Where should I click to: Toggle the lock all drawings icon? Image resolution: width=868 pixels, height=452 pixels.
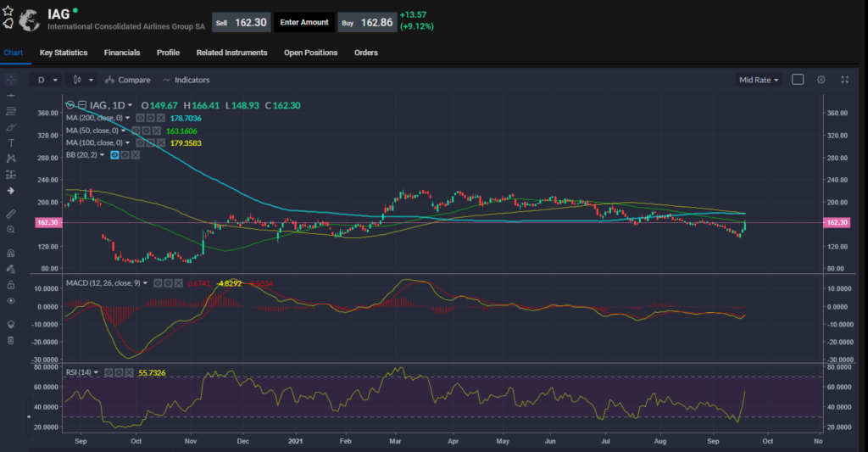click(10, 285)
